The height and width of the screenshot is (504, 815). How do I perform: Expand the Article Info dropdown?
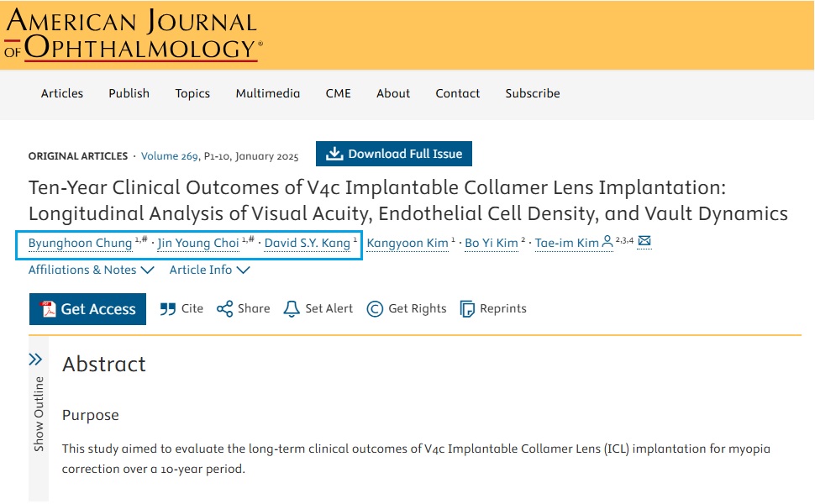209,270
